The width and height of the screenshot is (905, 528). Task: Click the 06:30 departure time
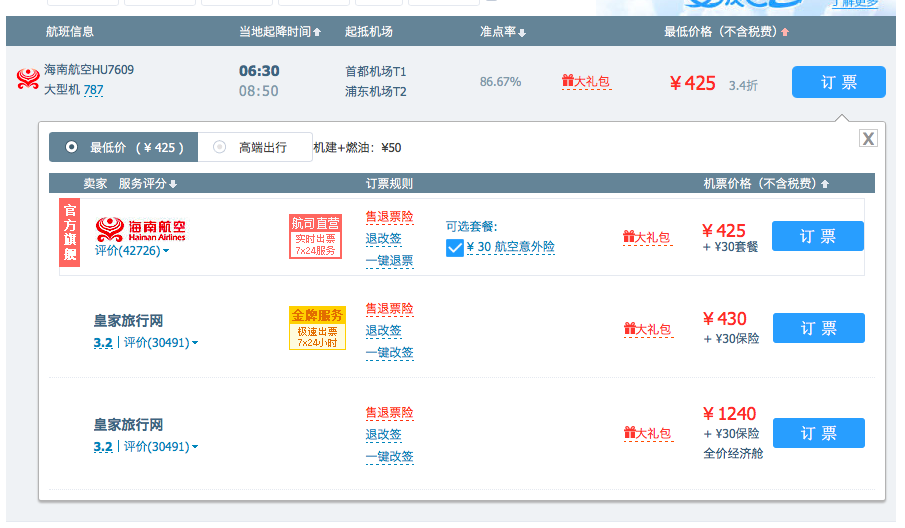[259, 71]
